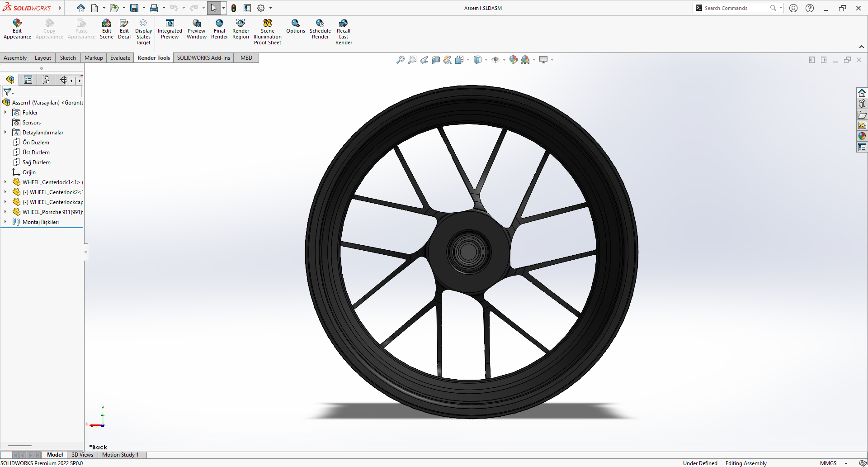The image size is (868, 467).
Task: Click the Open file icon
Action: click(x=114, y=8)
